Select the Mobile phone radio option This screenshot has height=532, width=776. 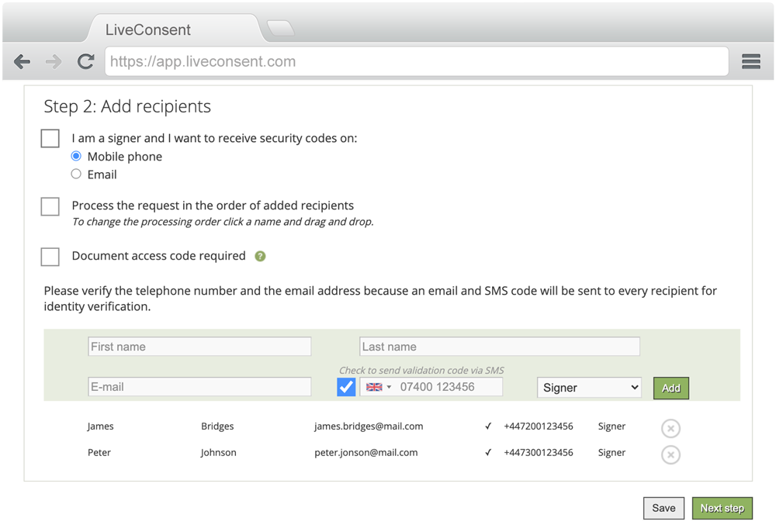pyautogui.click(x=76, y=156)
